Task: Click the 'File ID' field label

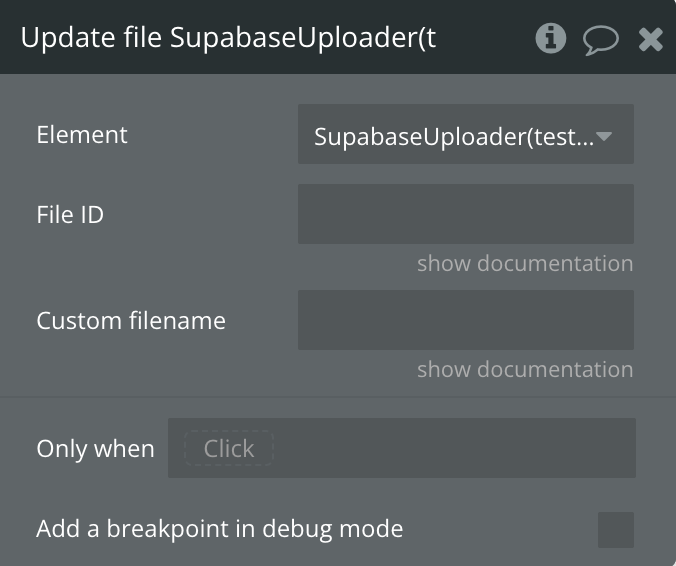Action: [x=70, y=214]
